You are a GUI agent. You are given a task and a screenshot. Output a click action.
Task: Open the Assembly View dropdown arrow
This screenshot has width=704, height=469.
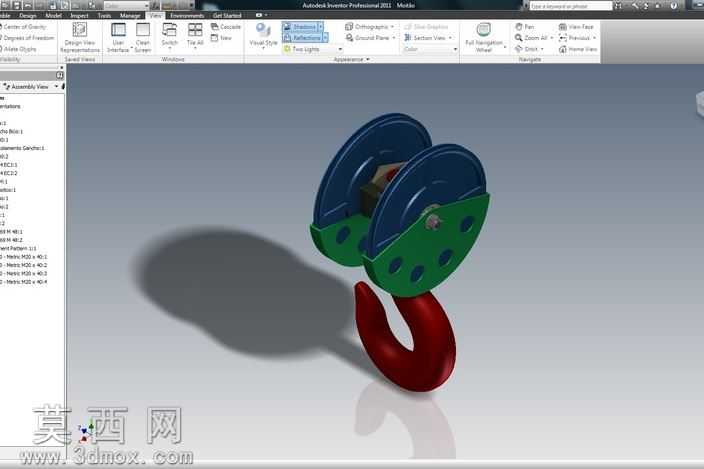56,86
